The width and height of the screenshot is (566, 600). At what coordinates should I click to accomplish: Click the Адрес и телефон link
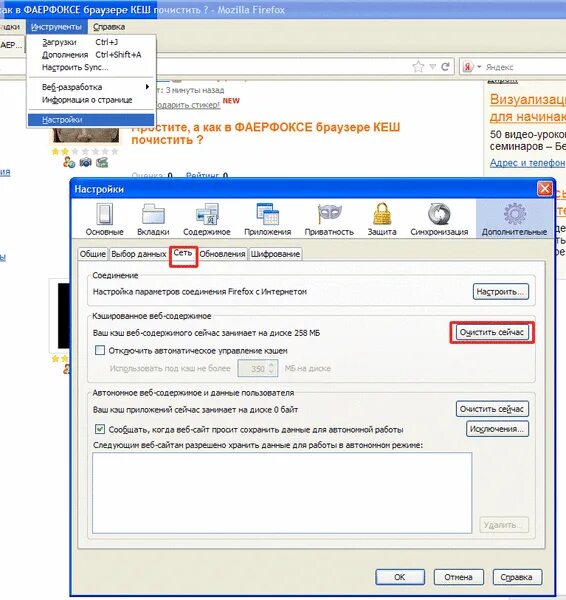pos(528,163)
